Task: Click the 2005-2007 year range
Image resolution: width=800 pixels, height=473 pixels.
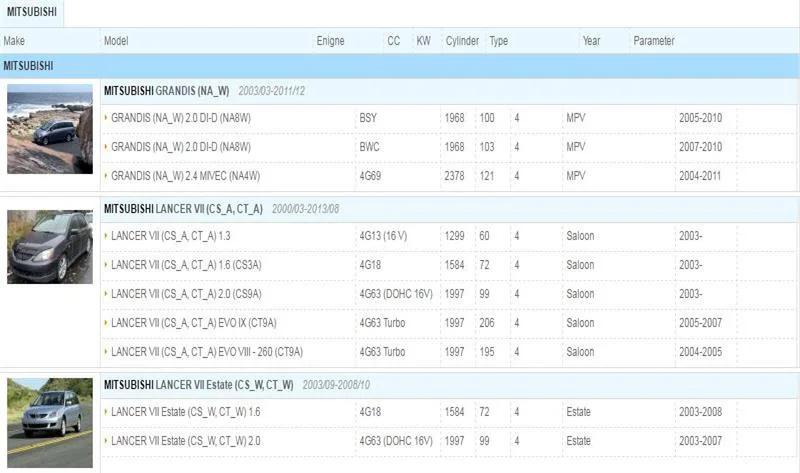Action: [701, 323]
